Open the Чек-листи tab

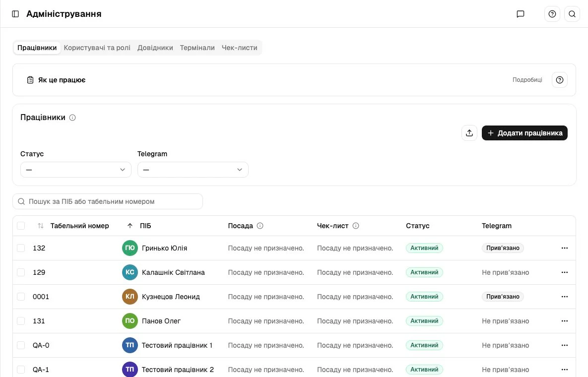point(239,48)
